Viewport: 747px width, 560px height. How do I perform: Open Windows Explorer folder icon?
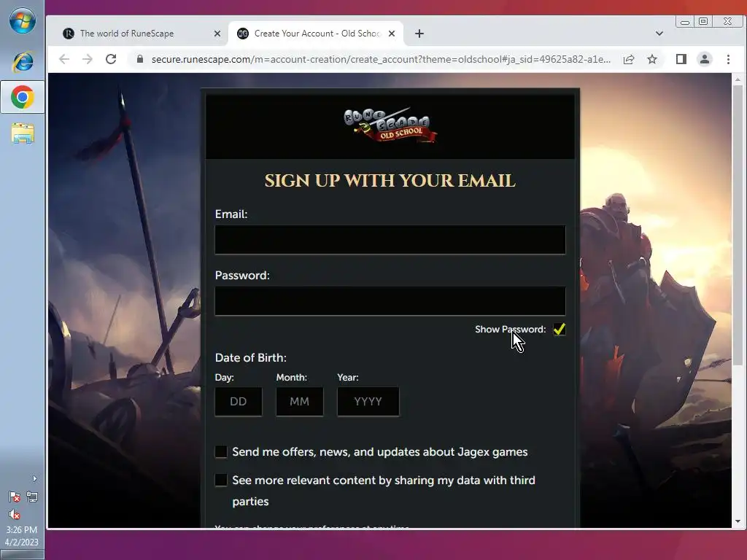click(23, 133)
